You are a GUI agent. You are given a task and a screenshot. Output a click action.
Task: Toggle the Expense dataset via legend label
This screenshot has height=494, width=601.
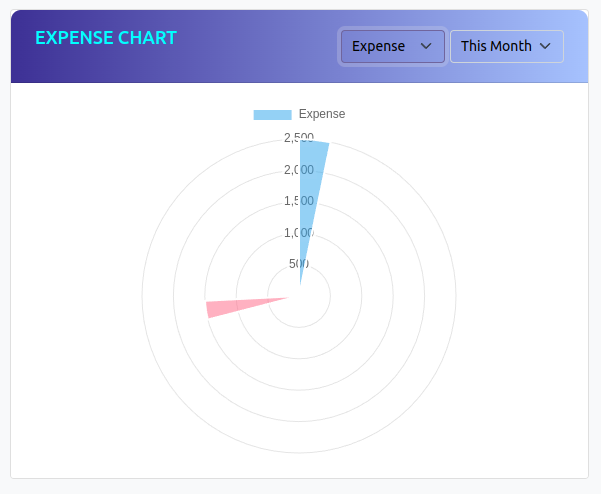point(322,114)
